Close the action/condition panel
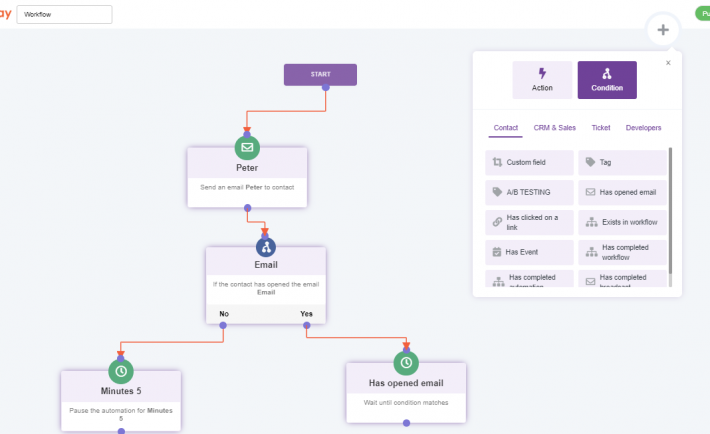This screenshot has width=710, height=434. (x=668, y=63)
